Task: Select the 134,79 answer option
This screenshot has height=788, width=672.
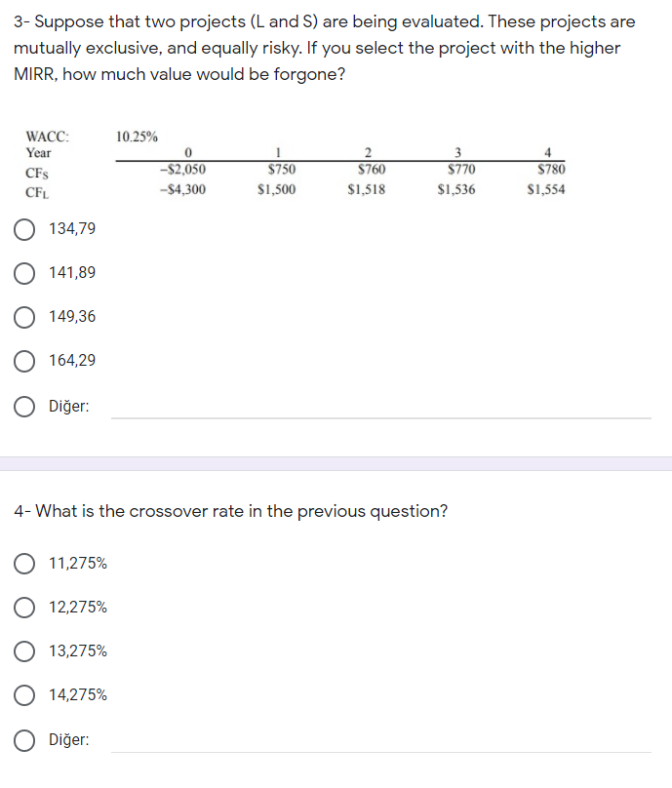Action: tap(23, 229)
